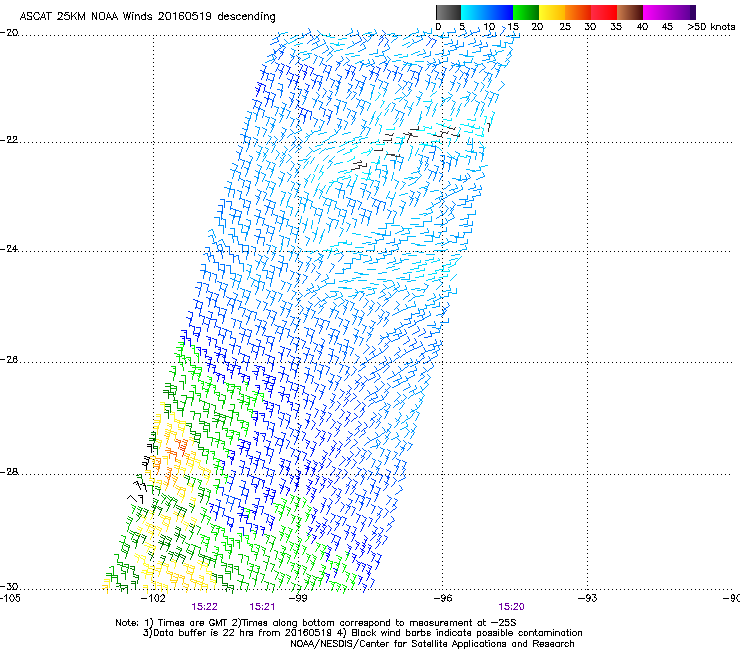740x650 pixels.
Task: Click the cyan 5-10 knots legend segment
Action: [x=474, y=12]
